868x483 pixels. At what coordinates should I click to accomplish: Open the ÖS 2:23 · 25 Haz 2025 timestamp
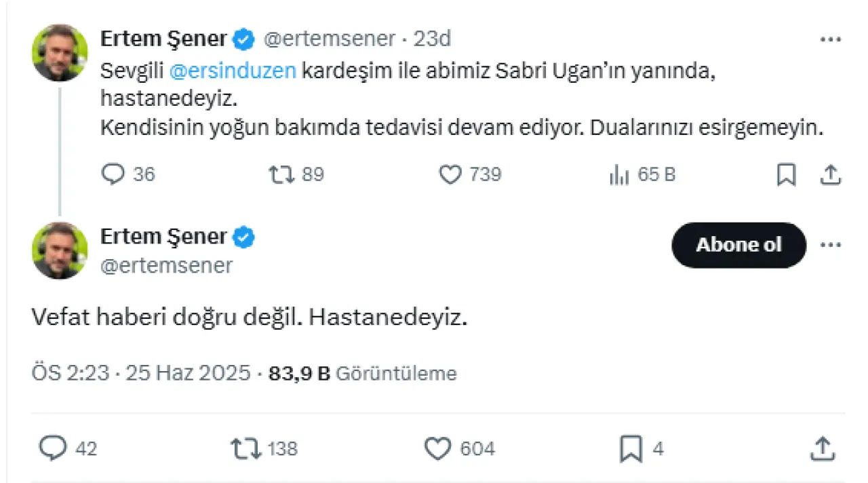point(141,373)
